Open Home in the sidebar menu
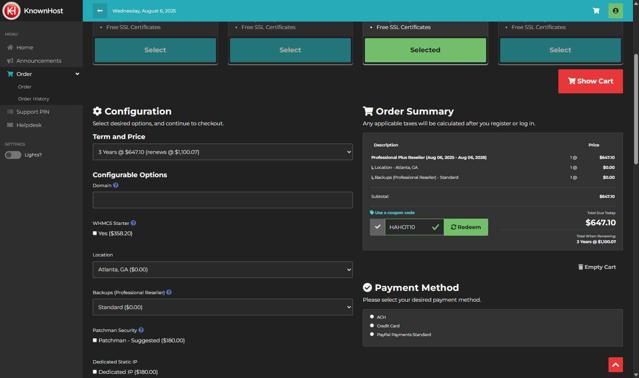 [x=25, y=48]
